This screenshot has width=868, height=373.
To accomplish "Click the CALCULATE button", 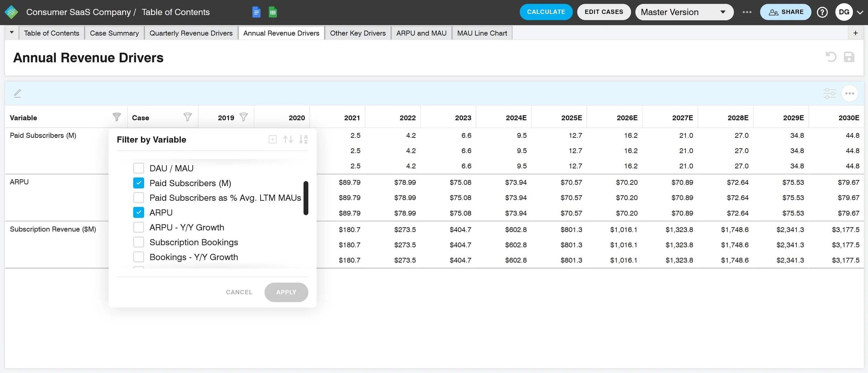I will 546,12.
